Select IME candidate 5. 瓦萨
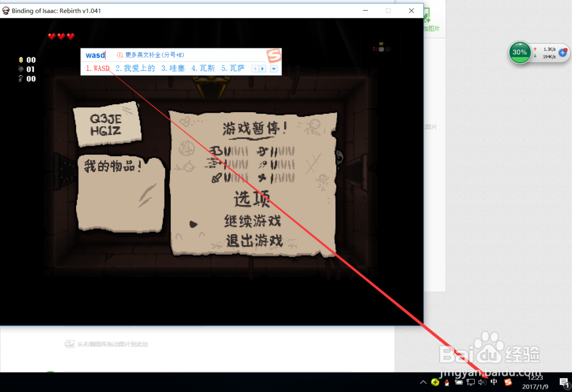Screen dimensions: 572x392 pos(233,69)
